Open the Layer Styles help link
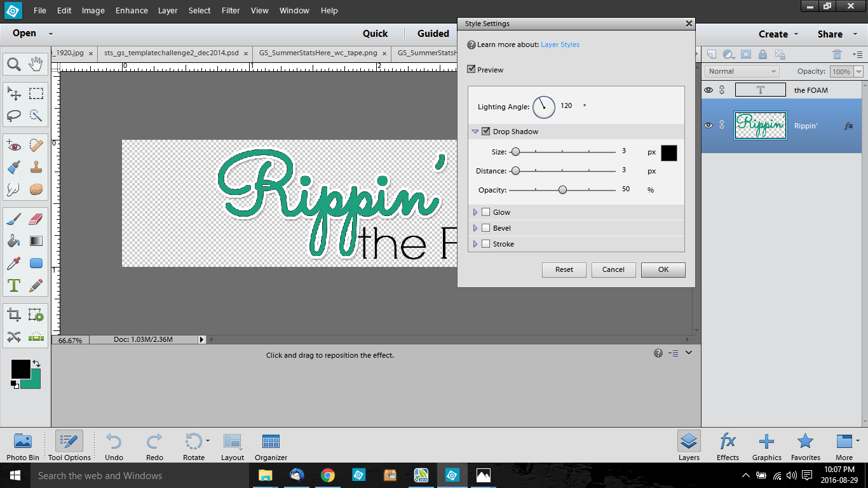This screenshot has width=868, height=488. (x=559, y=44)
